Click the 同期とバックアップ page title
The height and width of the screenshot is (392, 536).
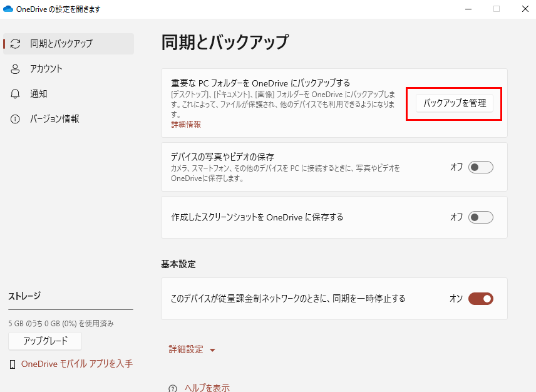(x=225, y=43)
